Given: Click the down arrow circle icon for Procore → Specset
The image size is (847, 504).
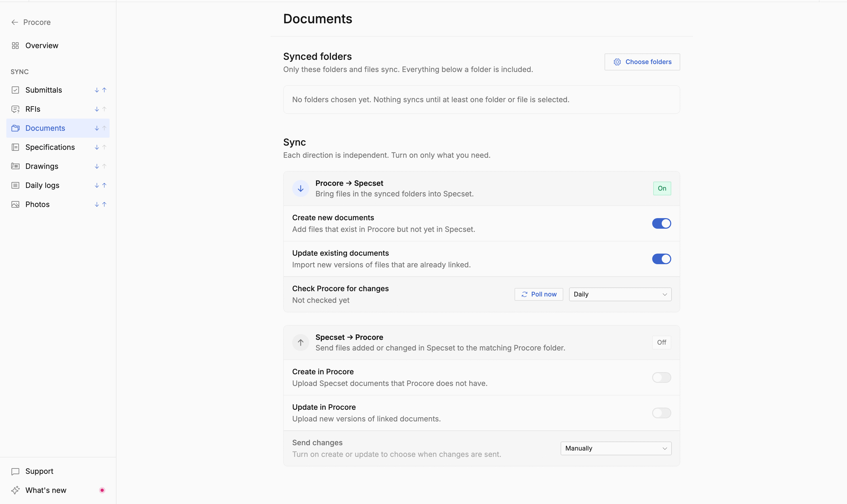Looking at the screenshot, I should tap(301, 188).
